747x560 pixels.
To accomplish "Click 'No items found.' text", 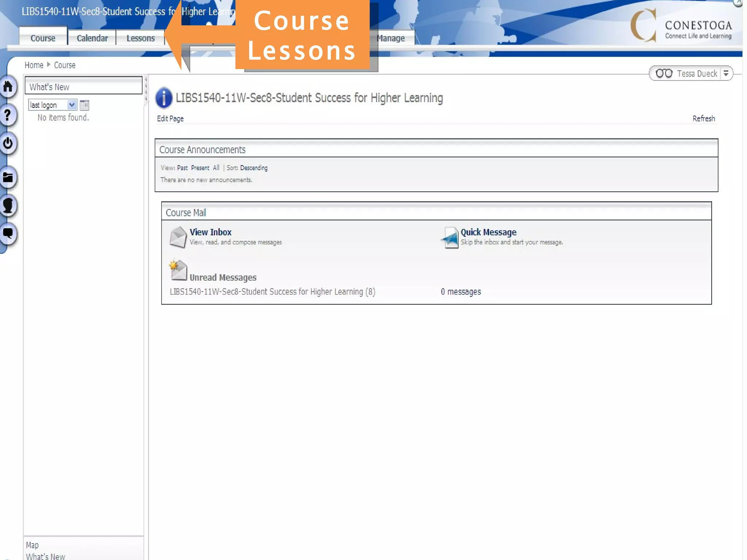I will click(63, 117).
